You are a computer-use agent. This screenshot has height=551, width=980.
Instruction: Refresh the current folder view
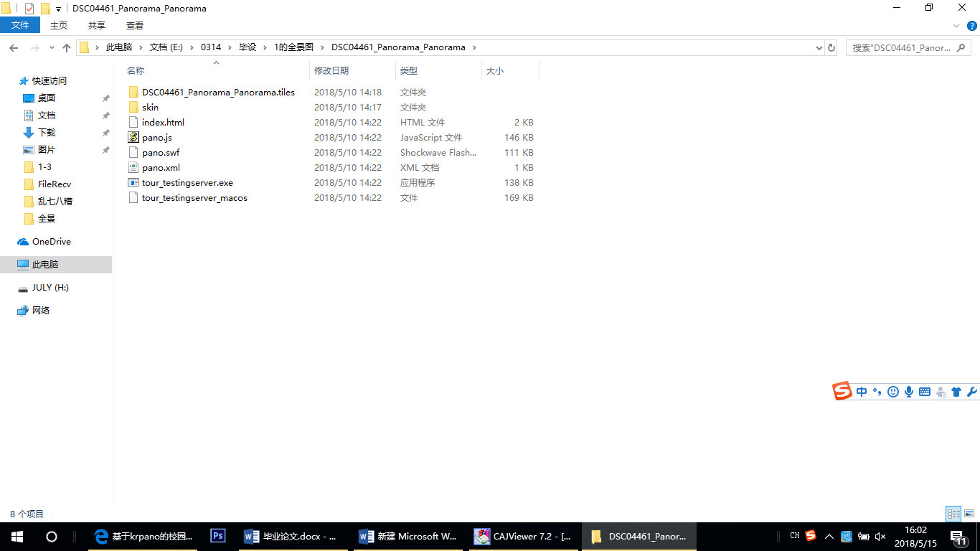coord(831,48)
